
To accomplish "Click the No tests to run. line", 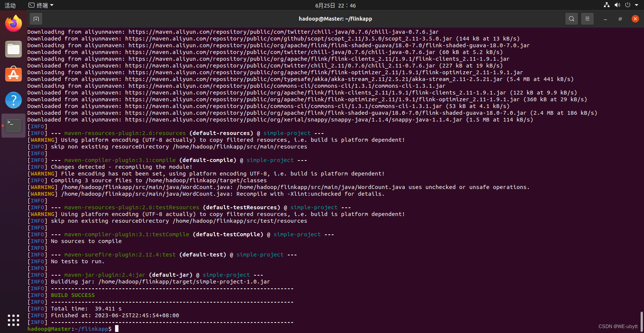I will (x=66, y=261).
